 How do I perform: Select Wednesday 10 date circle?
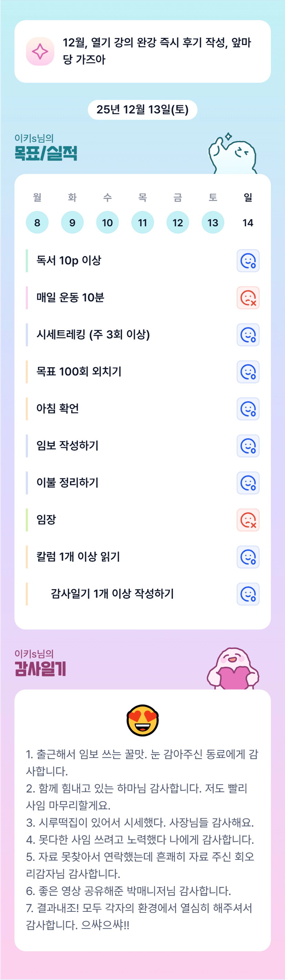click(x=107, y=222)
